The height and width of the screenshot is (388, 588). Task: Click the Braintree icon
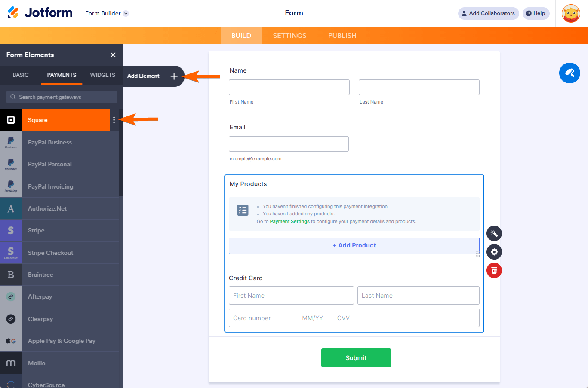[11, 275]
